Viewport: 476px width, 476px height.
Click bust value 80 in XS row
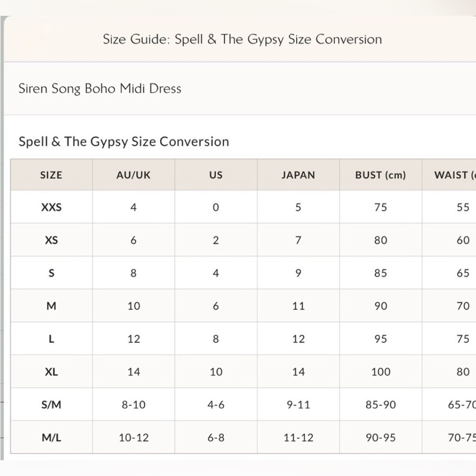(381, 240)
